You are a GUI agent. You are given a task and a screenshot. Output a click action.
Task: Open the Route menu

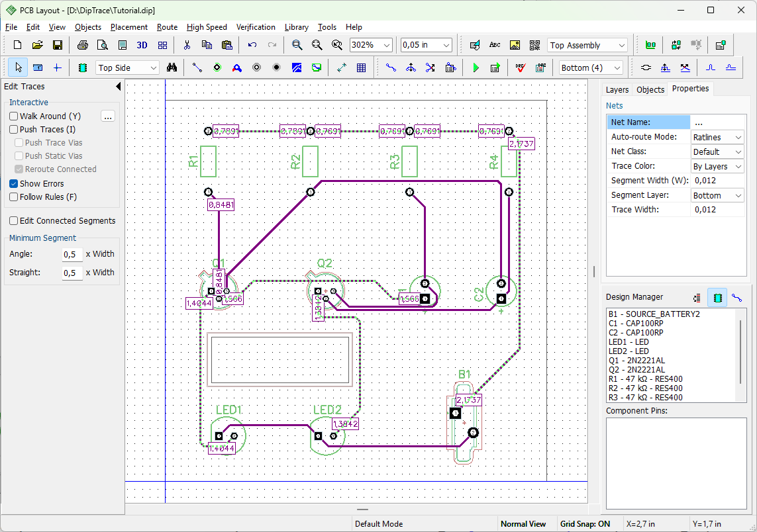coord(167,27)
